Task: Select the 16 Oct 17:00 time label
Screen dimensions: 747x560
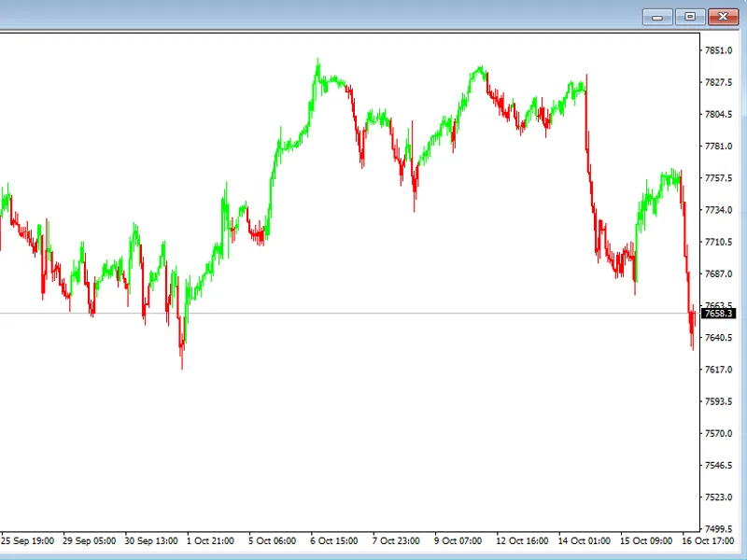Action: pyautogui.click(x=709, y=541)
